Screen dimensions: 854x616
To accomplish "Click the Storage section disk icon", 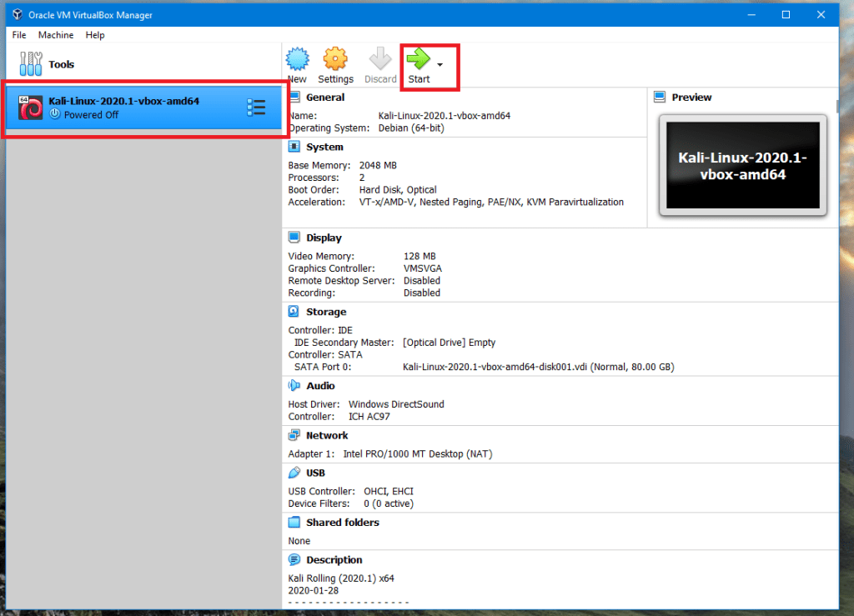I will [294, 312].
